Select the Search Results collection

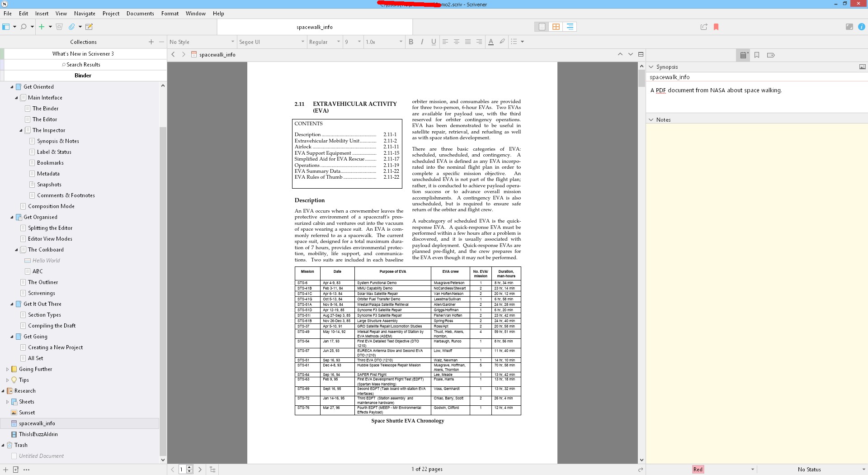[x=83, y=65]
